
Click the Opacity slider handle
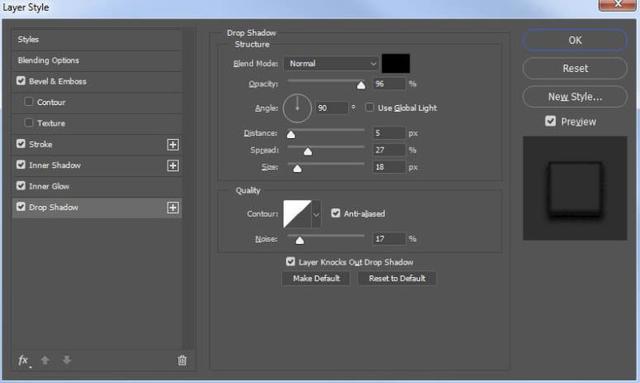[x=361, y=85]
